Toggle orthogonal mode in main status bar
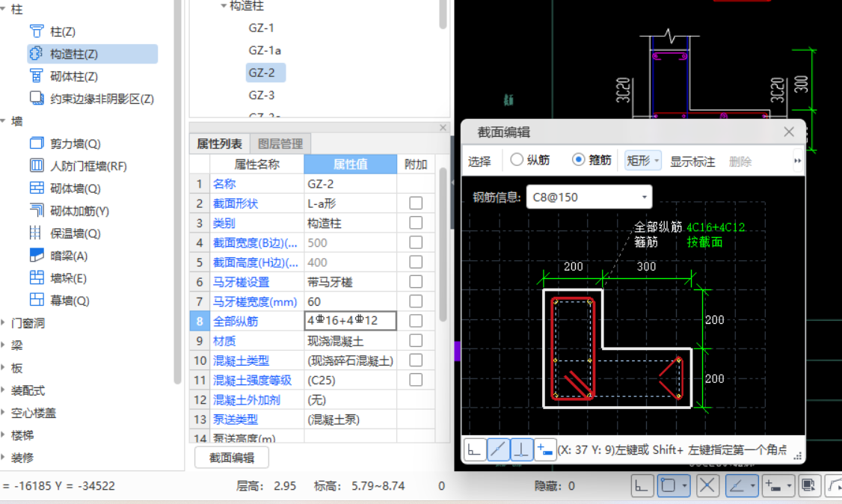The width and height of the screenshot is (842, 504). 642,486
